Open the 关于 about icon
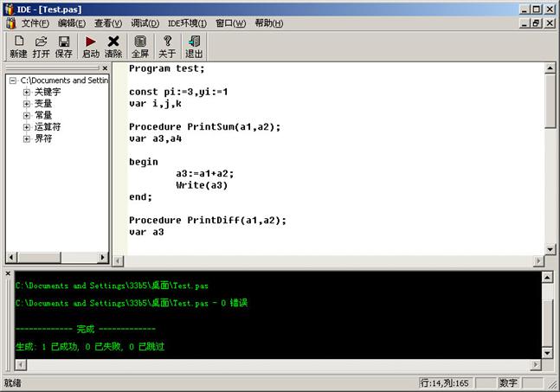This screenshot has width=560, height=392. [167, 47]
